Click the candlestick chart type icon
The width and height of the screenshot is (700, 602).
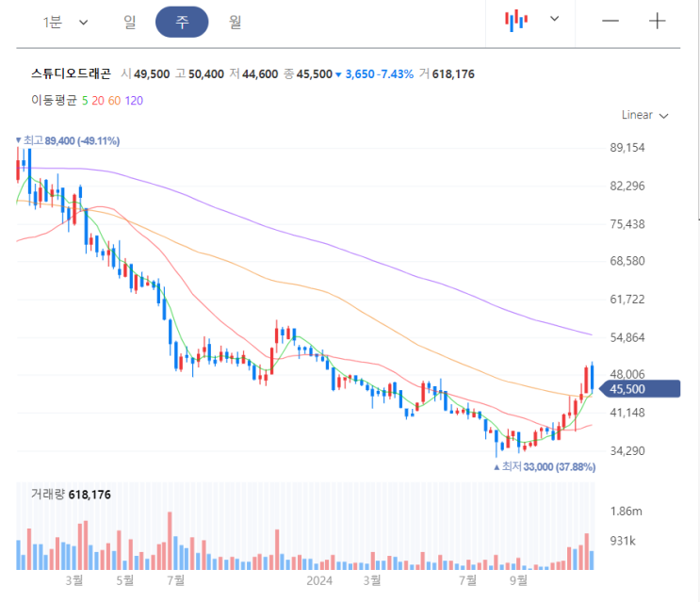516,20
